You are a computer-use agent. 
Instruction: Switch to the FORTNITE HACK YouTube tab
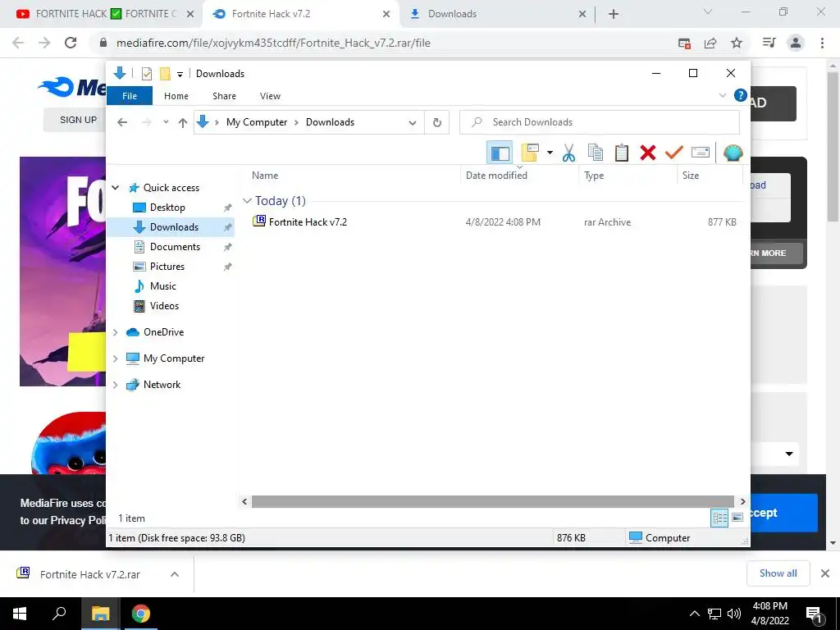pyautogui.click(x=97, y=14)
